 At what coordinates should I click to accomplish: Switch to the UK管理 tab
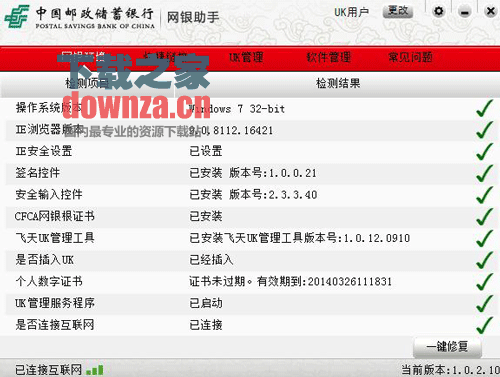(x=246, y=57)
